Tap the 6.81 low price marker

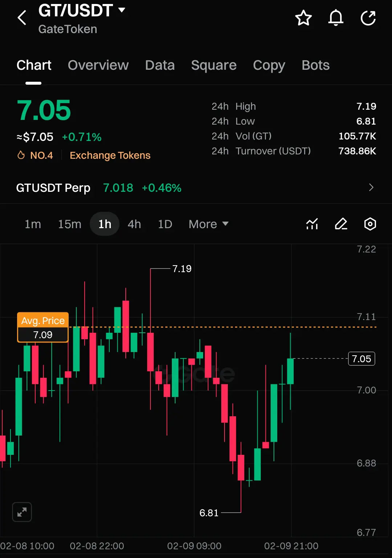click(x=209, y=513)
